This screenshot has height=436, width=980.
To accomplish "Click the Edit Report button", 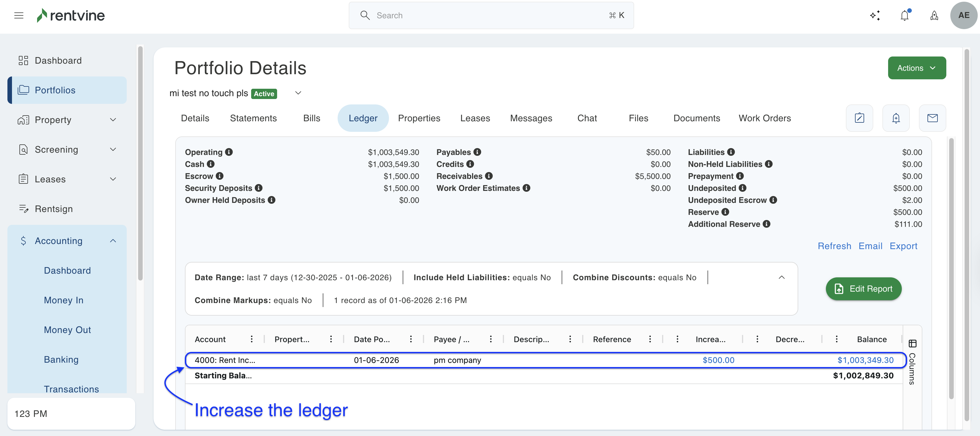I will point(863,289).
